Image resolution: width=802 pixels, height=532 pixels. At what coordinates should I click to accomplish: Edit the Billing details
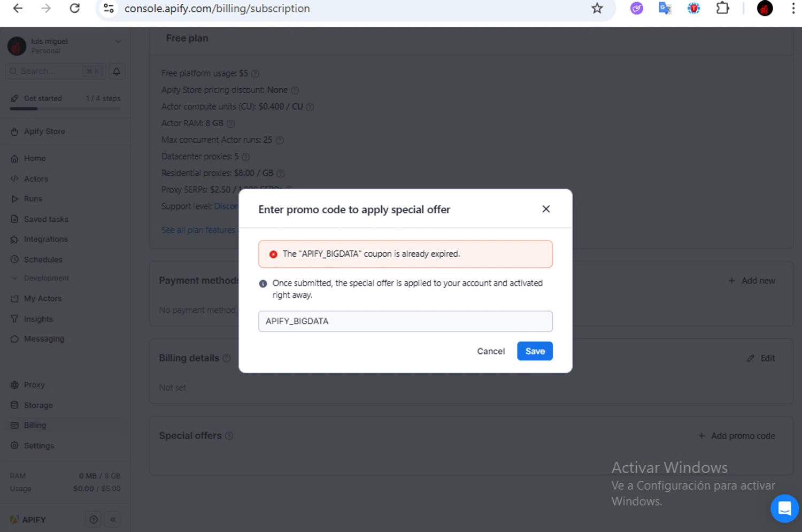click(x=761, y=358)
